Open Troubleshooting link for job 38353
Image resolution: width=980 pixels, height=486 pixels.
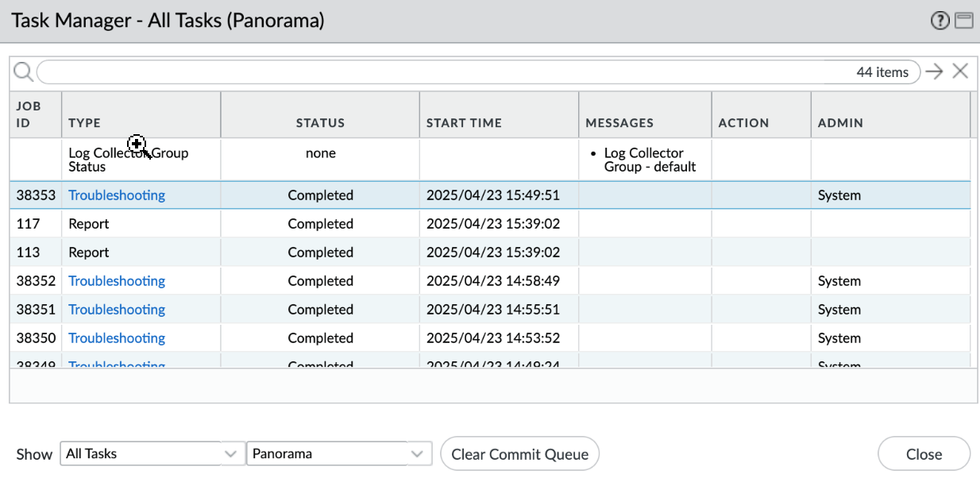[117, 195]
